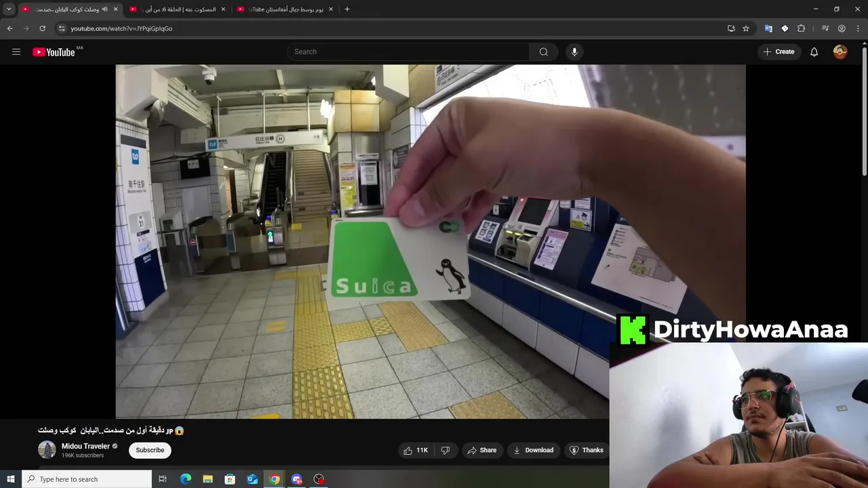This screenshot has height=488, width=868.
Task: Open the Google Translate extension icon
Action: (x=768, y=28)
